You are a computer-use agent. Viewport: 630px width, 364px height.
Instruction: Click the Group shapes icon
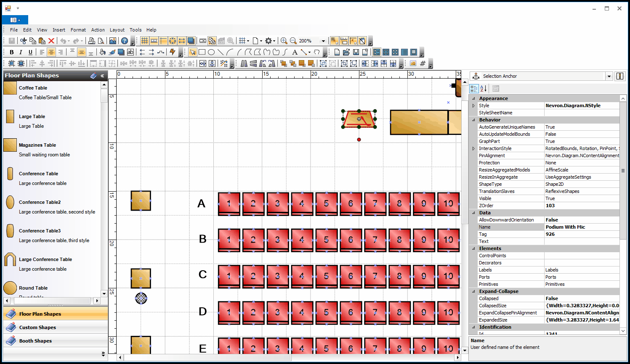323,63
